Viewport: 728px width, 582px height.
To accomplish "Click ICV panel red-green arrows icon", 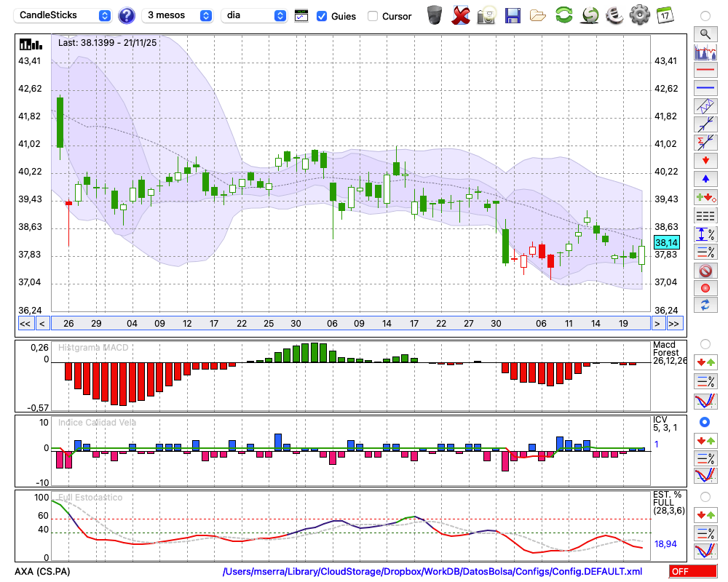I will tap(705, 441).
